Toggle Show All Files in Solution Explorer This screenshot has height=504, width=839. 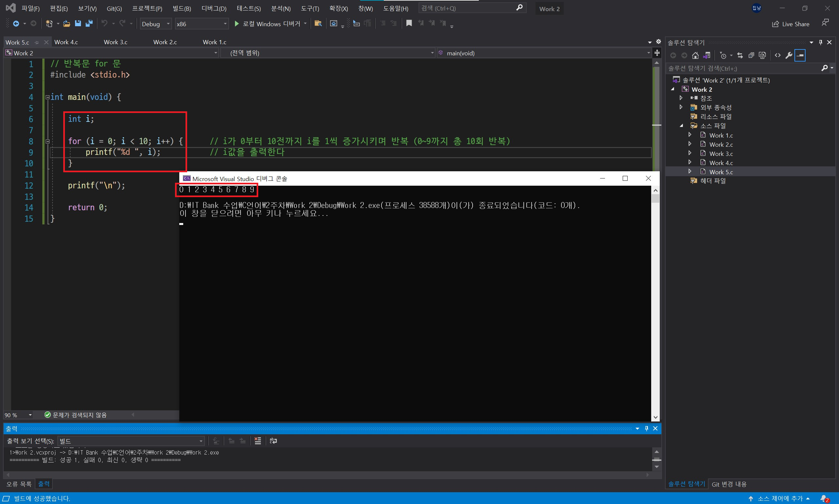coord(762,55)
